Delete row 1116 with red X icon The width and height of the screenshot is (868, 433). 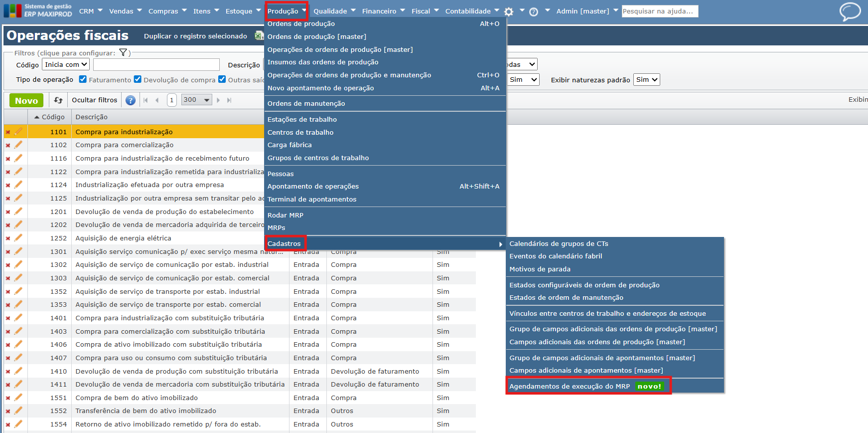[8, 159]
